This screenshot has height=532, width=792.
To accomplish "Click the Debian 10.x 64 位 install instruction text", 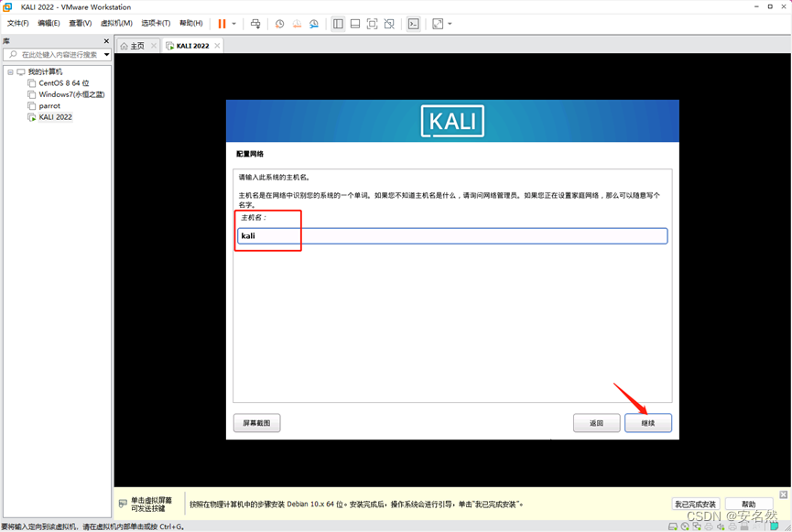I will pyautogui.click(x=356, y=505).
